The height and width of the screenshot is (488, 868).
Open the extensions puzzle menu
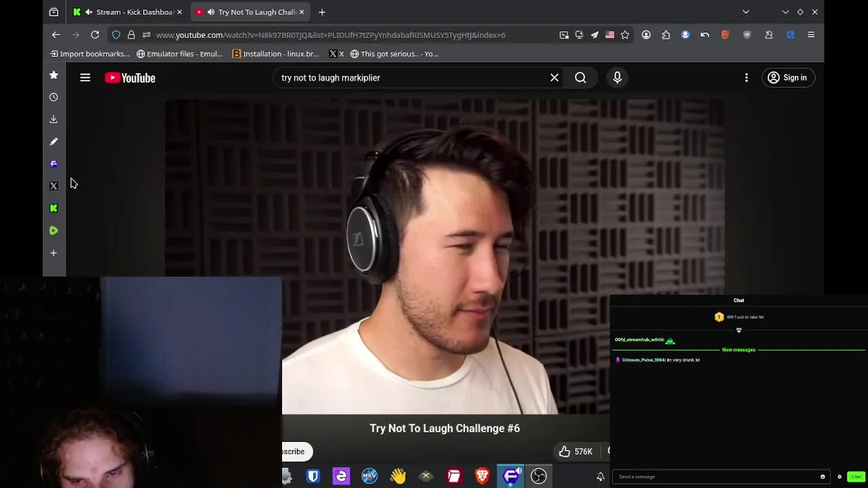(666, 35)
